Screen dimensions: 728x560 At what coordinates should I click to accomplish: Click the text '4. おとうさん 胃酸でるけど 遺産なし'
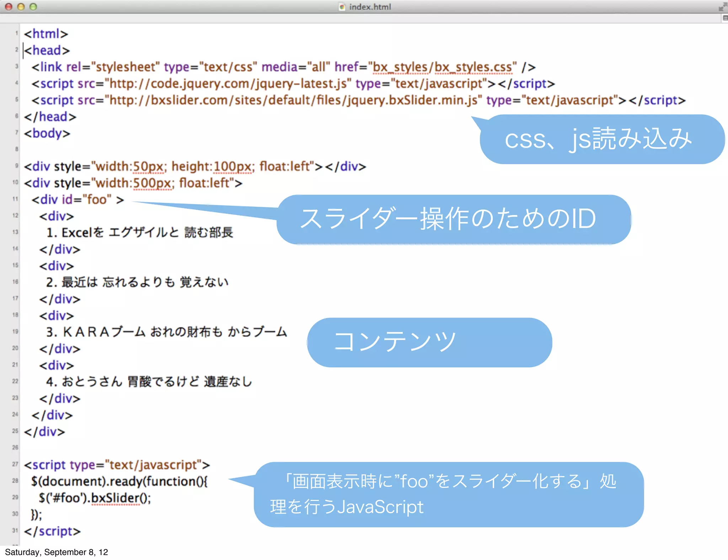coord(149,382)
